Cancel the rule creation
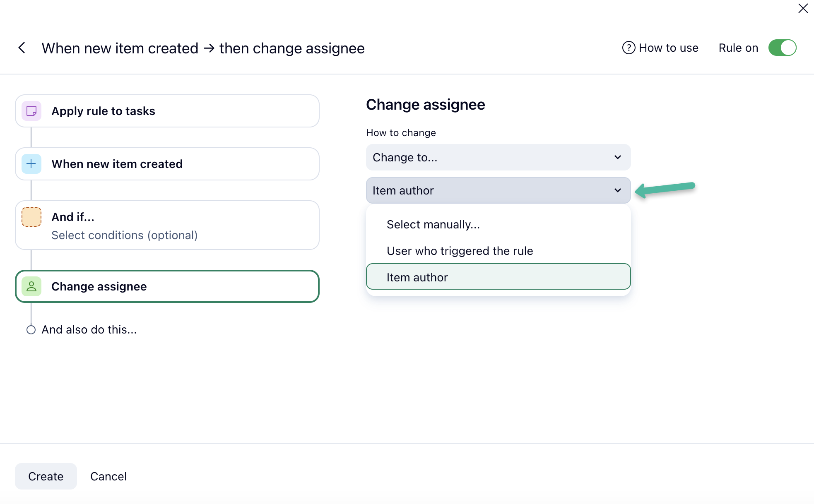This screenshot has height=504, width=814. point(108,476)
